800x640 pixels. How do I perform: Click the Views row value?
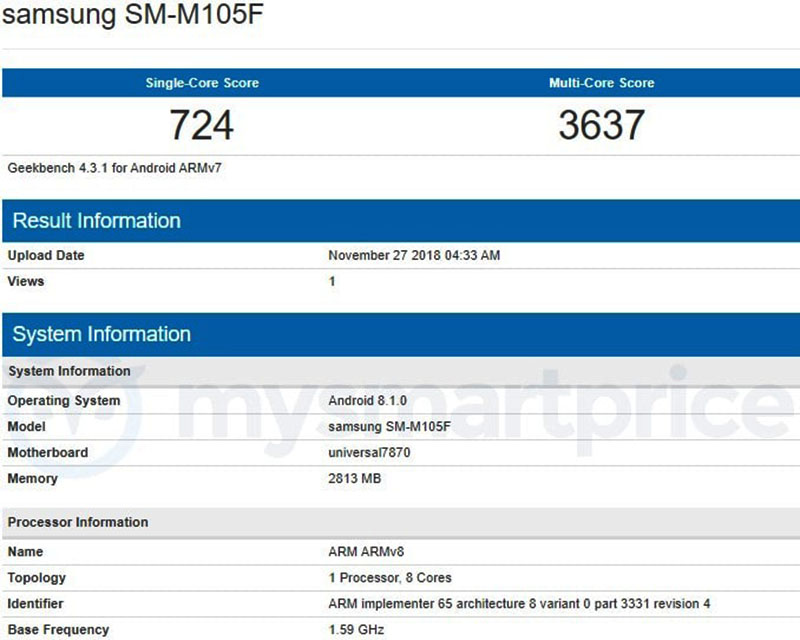pos(332,282)
